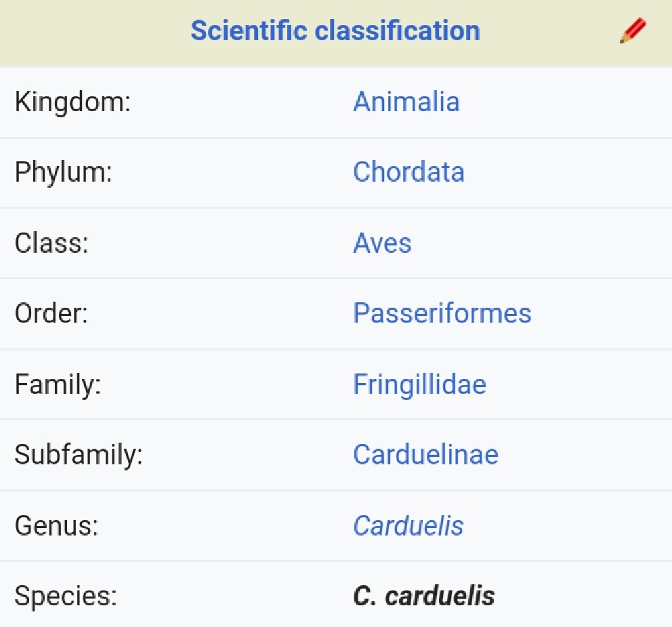Screen dimensions: 672x627
Task: Open the Scientific classification header link
Action: (x=335, y=31)
